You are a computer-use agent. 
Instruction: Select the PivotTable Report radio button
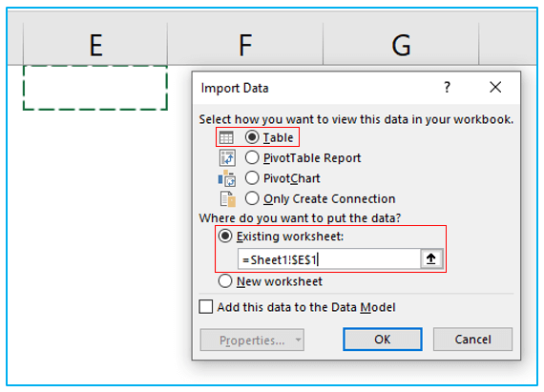tap(252, 157)
